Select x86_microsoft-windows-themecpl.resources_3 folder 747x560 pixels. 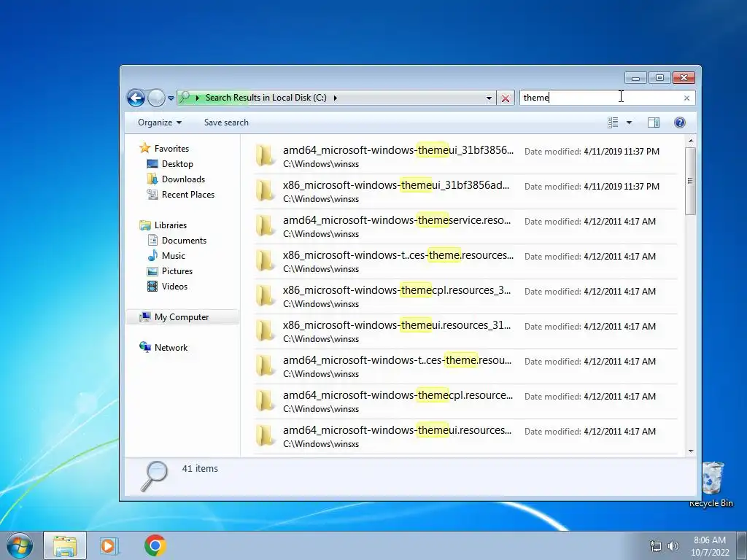(465, 297)
